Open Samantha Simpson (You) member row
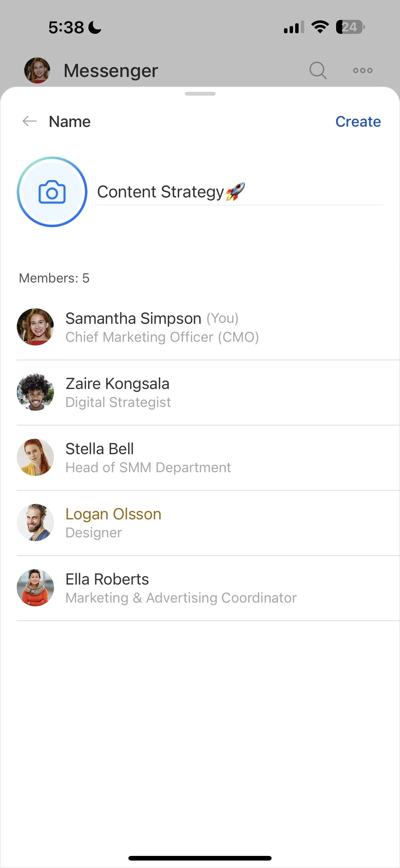The width and height of the screenshot is (400, 868). [x=200, y=327]
